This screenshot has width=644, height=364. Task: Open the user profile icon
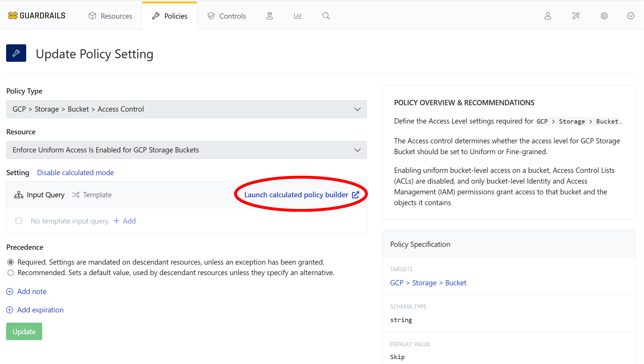pyautogui.click(x=547, y=16)
